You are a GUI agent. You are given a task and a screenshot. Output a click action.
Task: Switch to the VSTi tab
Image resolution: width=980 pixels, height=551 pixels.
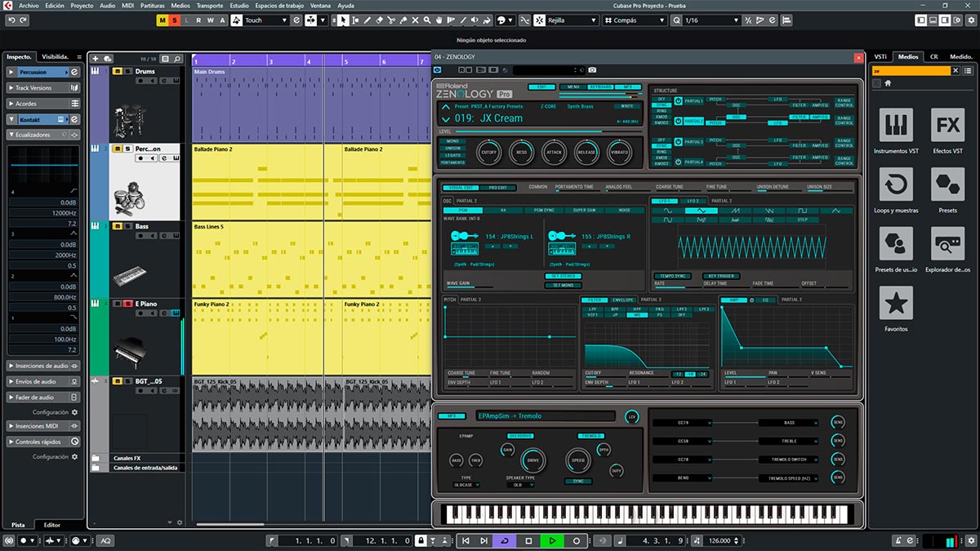pyautogui.click(x=880, y=57)
